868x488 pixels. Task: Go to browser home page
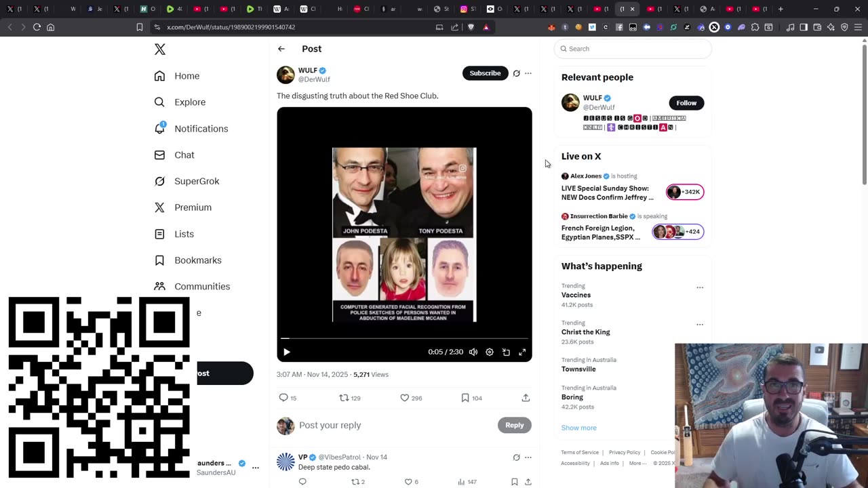(50, 27)
